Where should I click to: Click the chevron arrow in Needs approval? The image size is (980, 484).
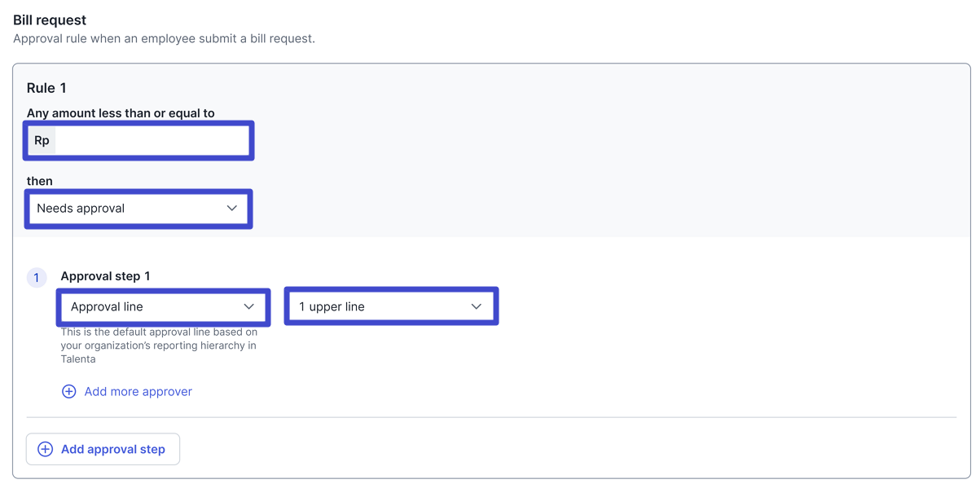click(x=232, y=209)
